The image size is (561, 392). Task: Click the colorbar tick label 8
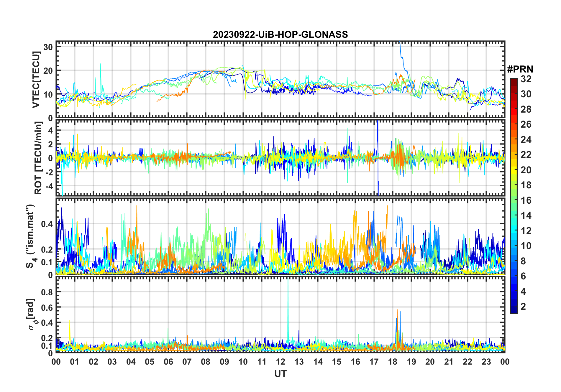[x=523, y=261]
